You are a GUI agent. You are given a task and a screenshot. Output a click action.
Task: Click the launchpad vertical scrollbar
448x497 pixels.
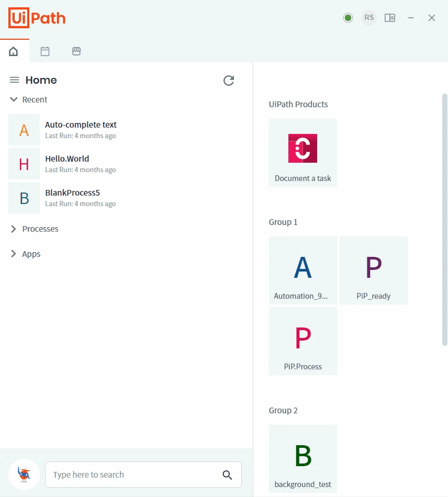(444, 220)
